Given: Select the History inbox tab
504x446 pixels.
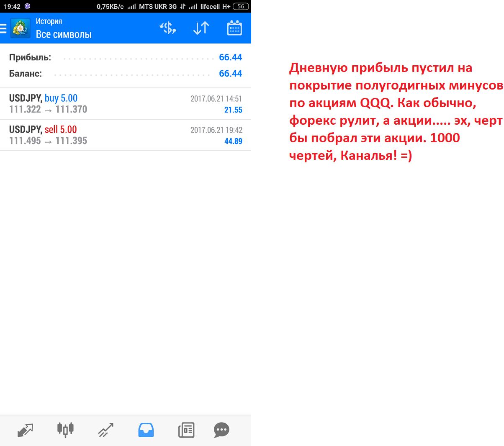Looking at the screenshot, I should (x=146, y=430).
